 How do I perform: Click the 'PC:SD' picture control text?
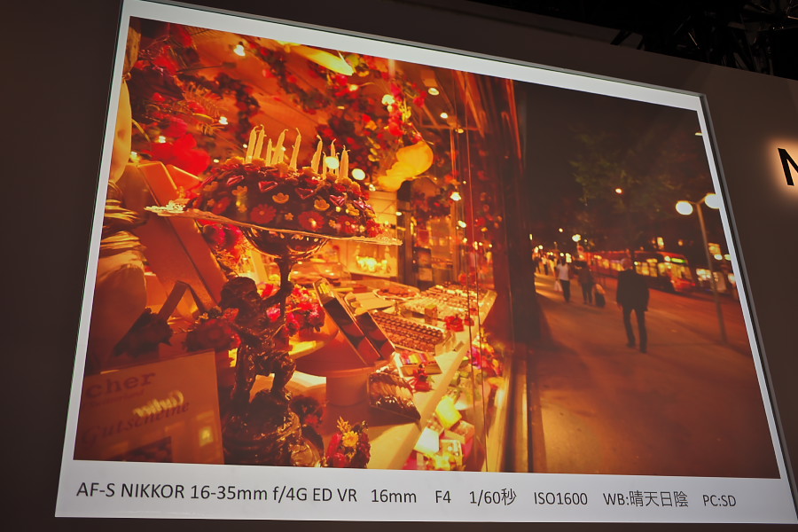[719, 501]
